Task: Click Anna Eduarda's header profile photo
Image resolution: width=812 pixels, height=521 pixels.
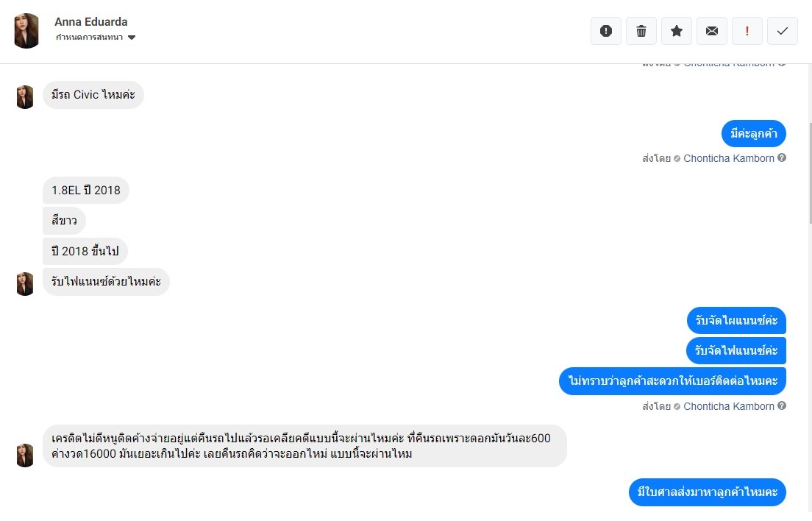Action: click(26, 31)
